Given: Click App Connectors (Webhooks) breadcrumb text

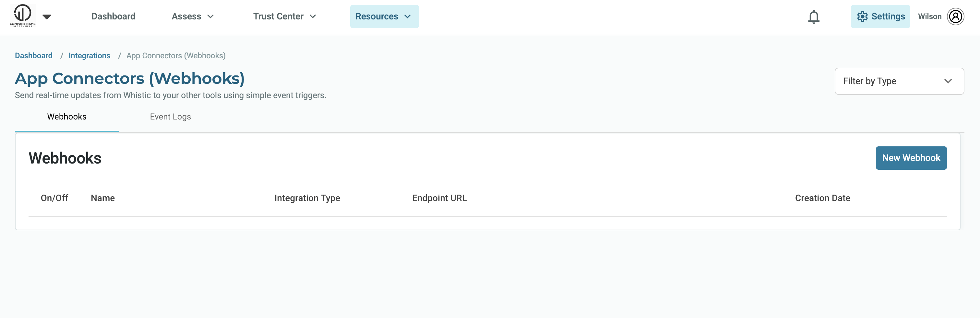Looking at the screenshot, I should (x=176, y=55).
